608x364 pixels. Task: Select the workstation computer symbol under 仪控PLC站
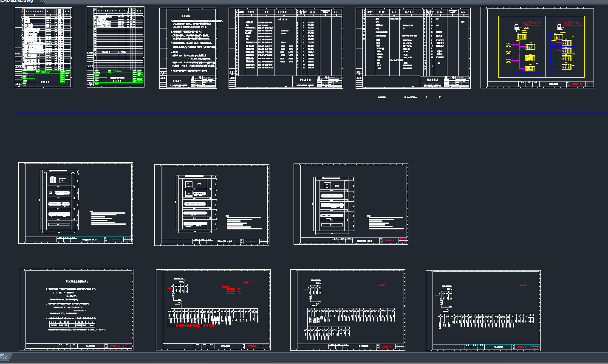560,27
